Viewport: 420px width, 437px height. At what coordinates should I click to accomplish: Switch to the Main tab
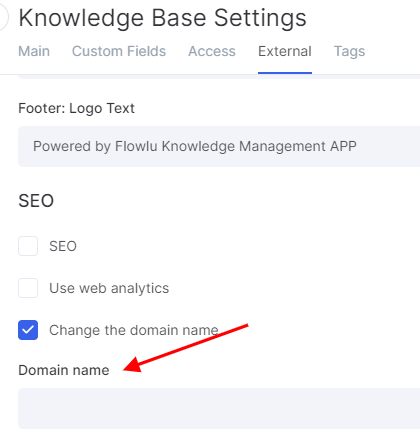point(34,51)
